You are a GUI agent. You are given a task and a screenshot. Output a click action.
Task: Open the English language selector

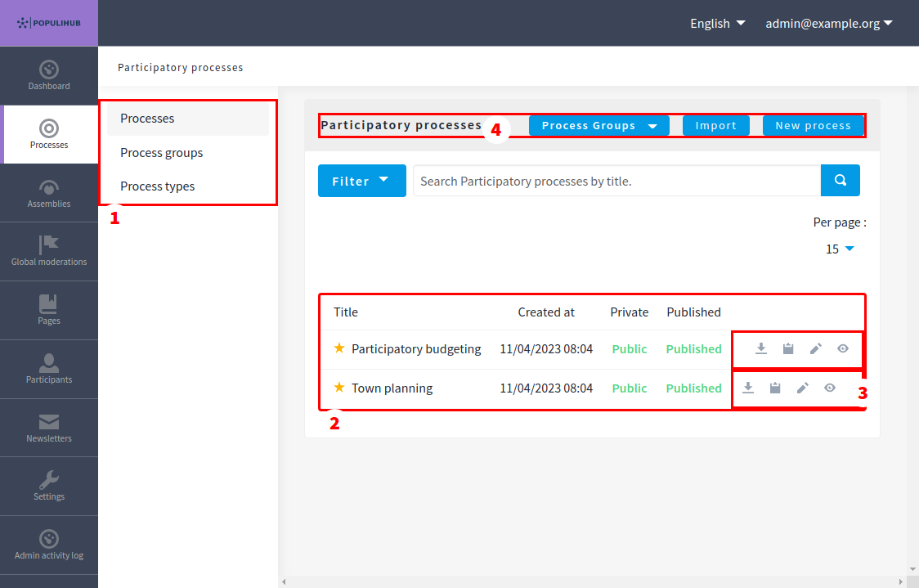717,24
